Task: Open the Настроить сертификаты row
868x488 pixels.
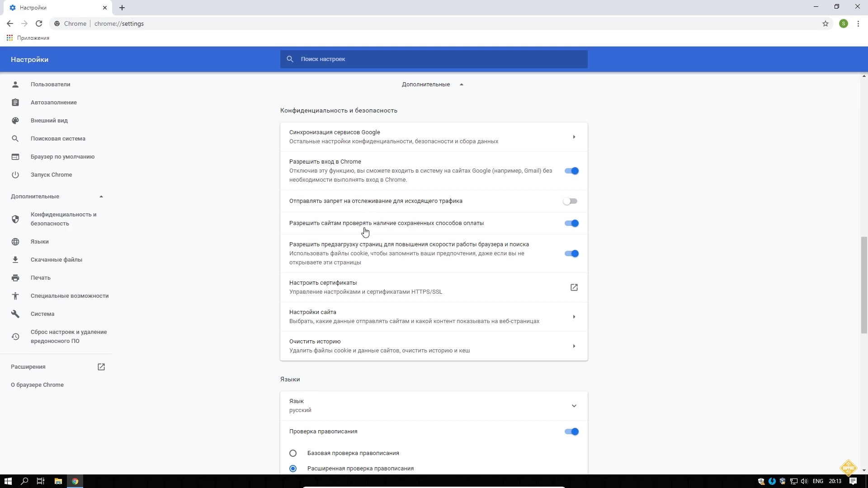Action: pos(434,287)
